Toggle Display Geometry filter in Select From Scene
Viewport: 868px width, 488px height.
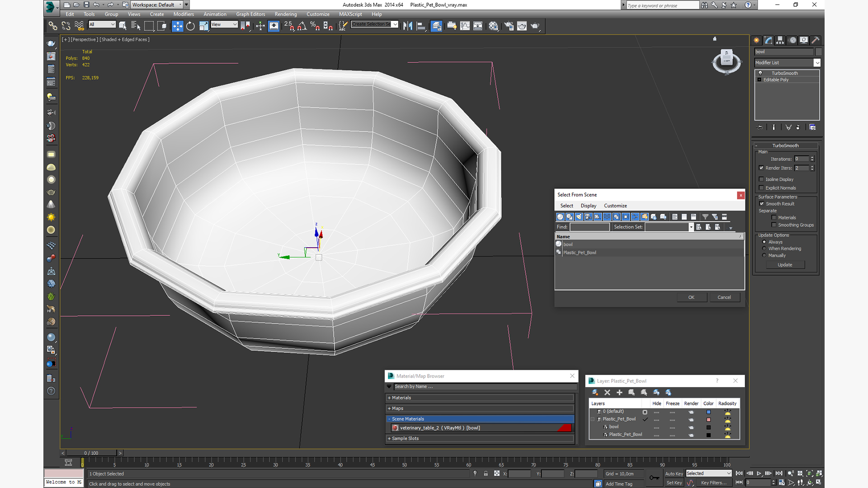560,217
